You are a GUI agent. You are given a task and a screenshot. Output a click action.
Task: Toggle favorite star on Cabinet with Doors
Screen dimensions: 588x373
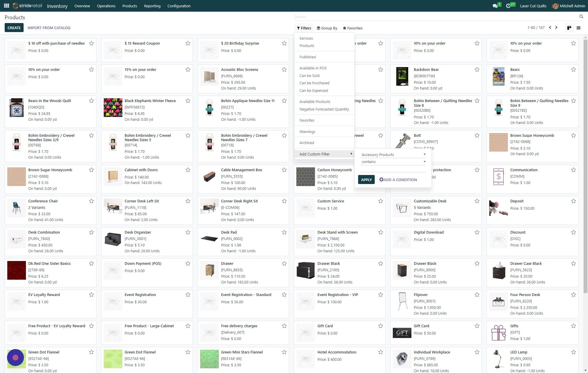(x=188, y=170)
